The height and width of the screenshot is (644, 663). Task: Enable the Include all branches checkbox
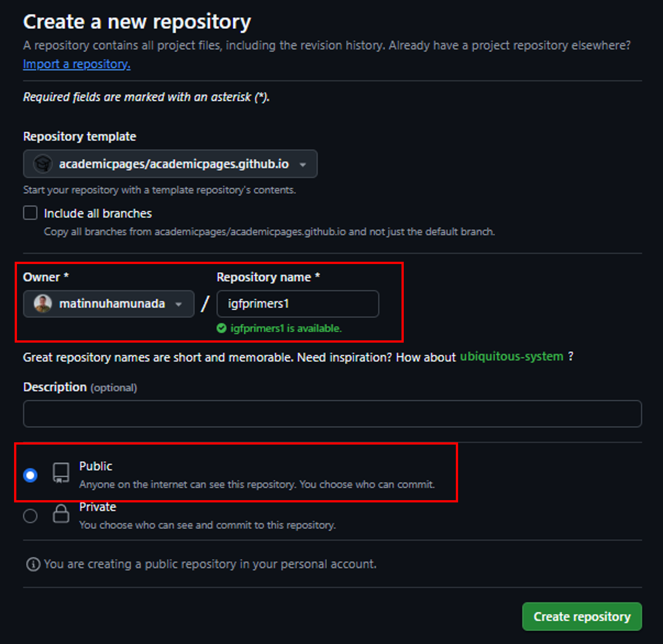pyautogui.click(x=30, y=213)
